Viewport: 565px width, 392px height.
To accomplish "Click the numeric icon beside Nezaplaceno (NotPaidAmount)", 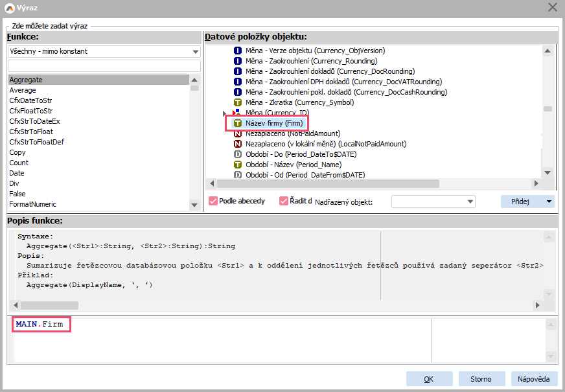I will tap(238, 133).
